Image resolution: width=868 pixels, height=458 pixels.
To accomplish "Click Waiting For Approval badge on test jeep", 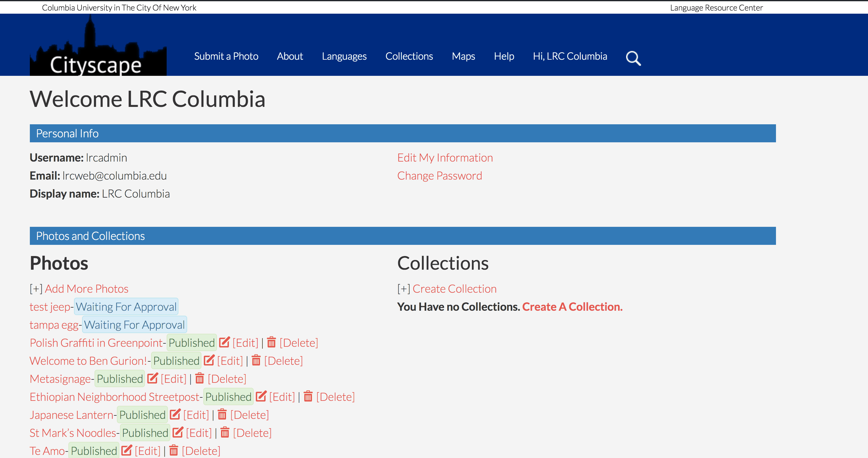I will [126, 307].
